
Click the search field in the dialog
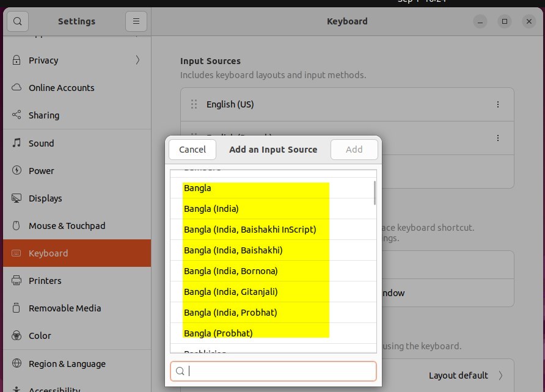[x=273, y=371]
